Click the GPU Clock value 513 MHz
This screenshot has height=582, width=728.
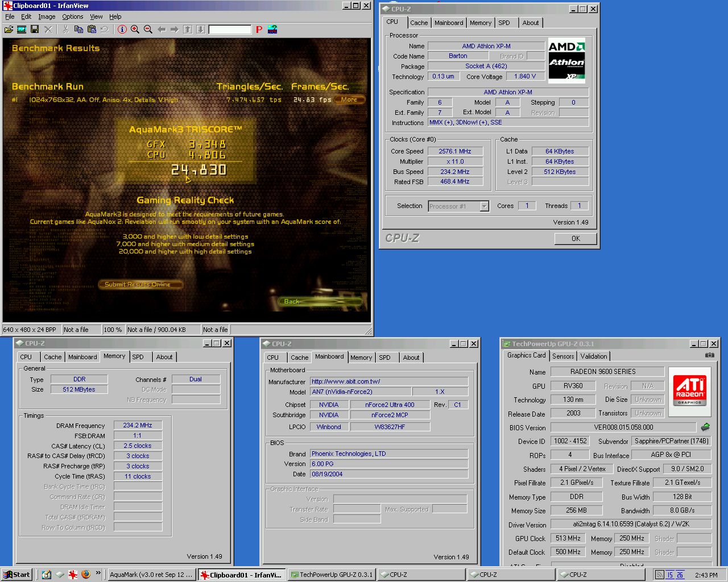click(x=568, y=538)
